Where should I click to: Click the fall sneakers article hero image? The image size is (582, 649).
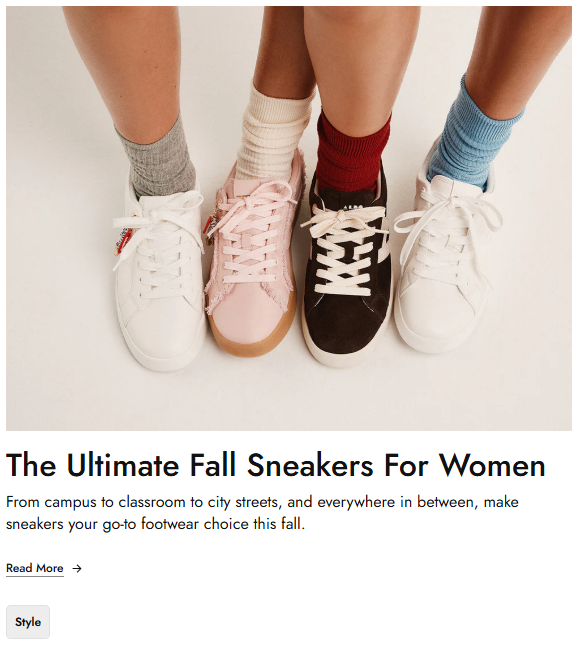[289, 219]
